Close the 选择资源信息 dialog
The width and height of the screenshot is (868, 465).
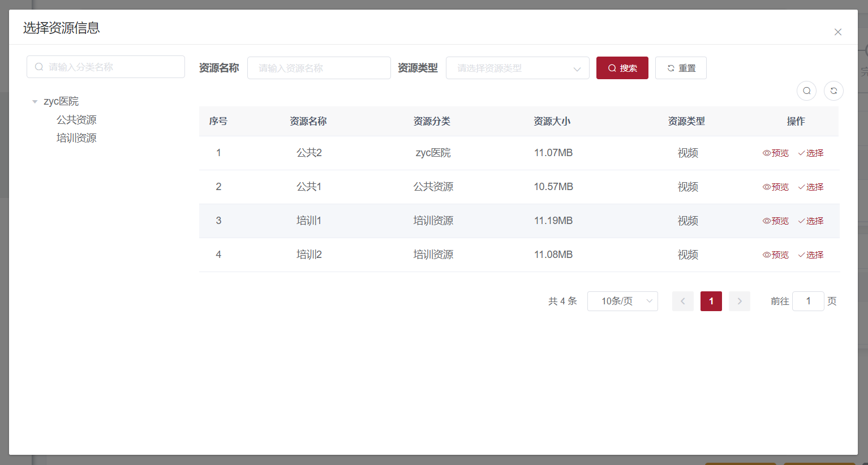pyautogui.click(x=838, y=32)
